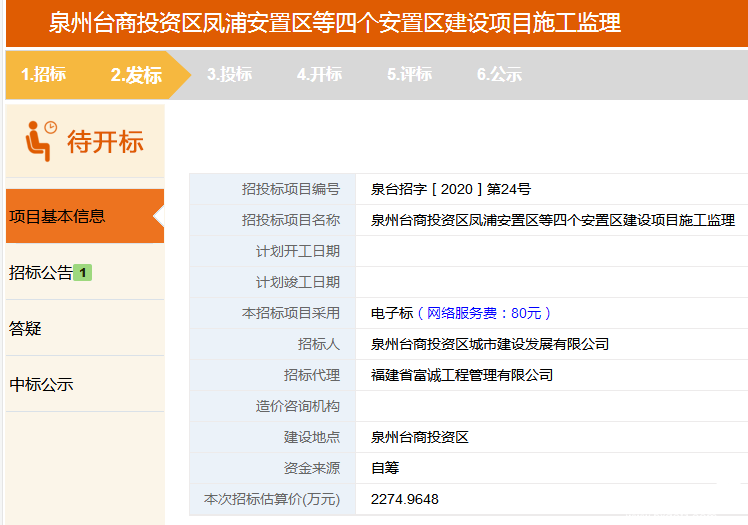Click the 计划开工日期 label

pyautogui.click(x=298, y=251)
